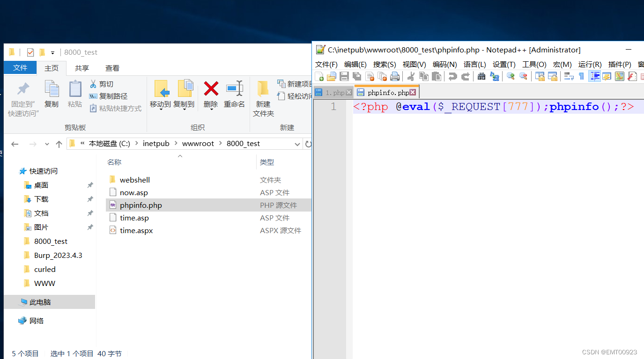Click the Save icon in Notepad++ toolbar

pyautogui.click(x=344, y=76)
